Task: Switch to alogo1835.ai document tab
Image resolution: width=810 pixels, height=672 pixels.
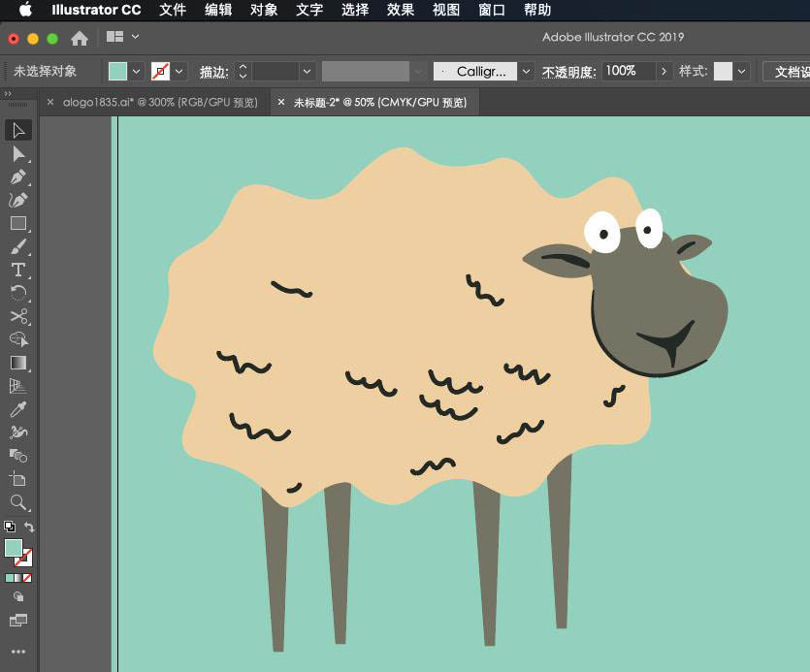Action: click(x=160, y=102)
